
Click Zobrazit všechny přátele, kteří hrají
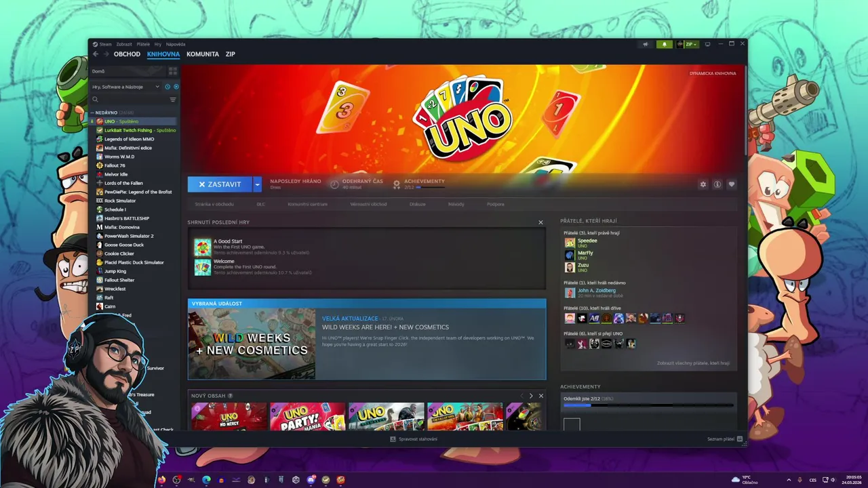pyautogui.click(x=693, y=363)
